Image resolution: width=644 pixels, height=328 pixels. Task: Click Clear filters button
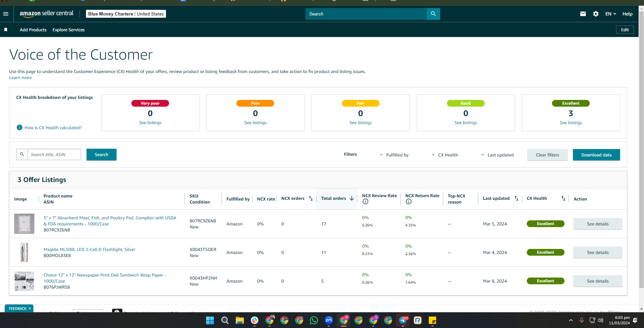point(547,155)
